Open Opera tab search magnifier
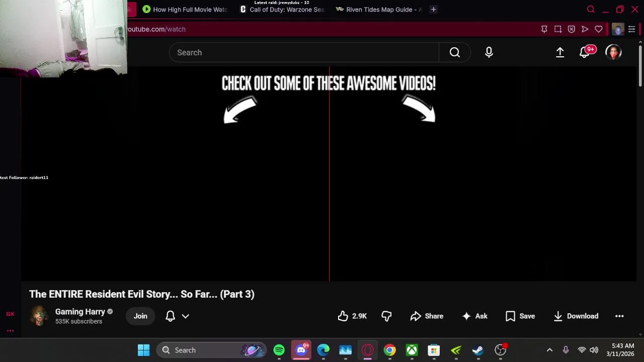This screenshot has height=362, width=644. 591,10
